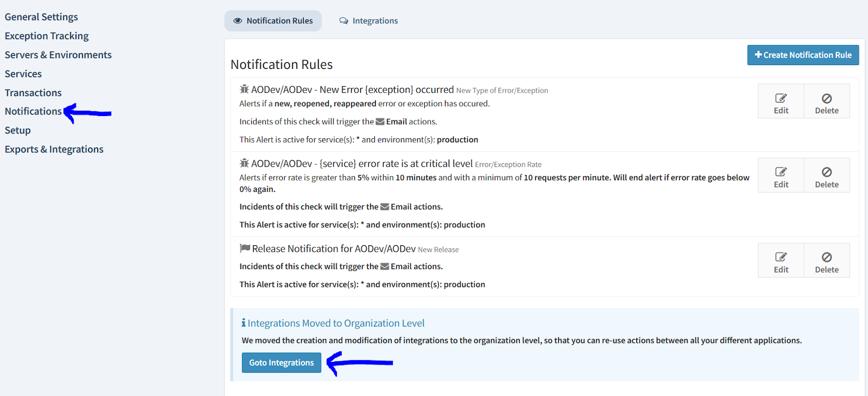Image resolution: width=868 pixels, height=396 pixels.
Task: Open General Settings in sidebar
Action: (x=41, y=17)
